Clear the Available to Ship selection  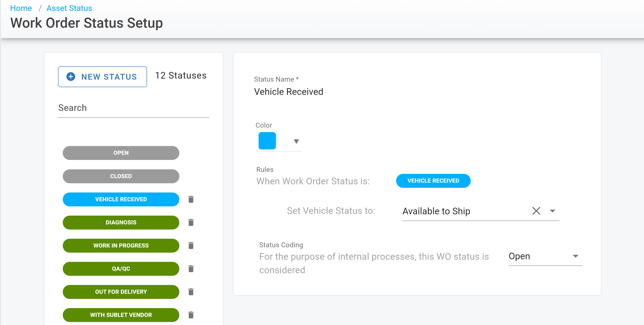click(536, 211)
